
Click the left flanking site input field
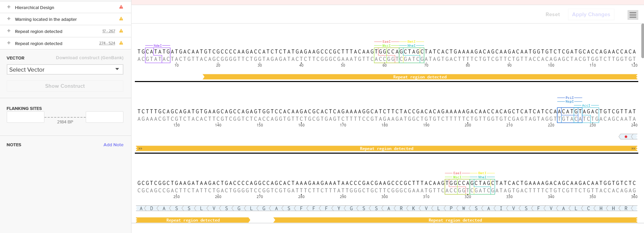(x=26, y=117)
